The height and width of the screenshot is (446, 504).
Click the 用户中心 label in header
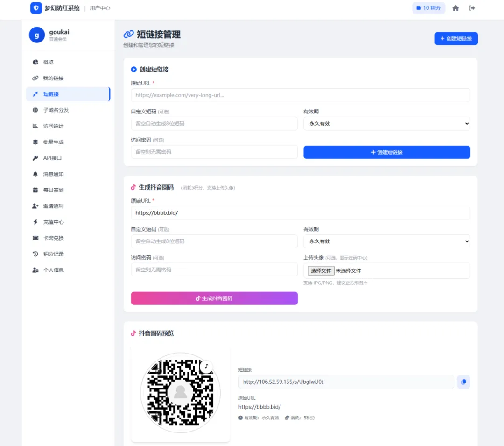coord(100,8)
